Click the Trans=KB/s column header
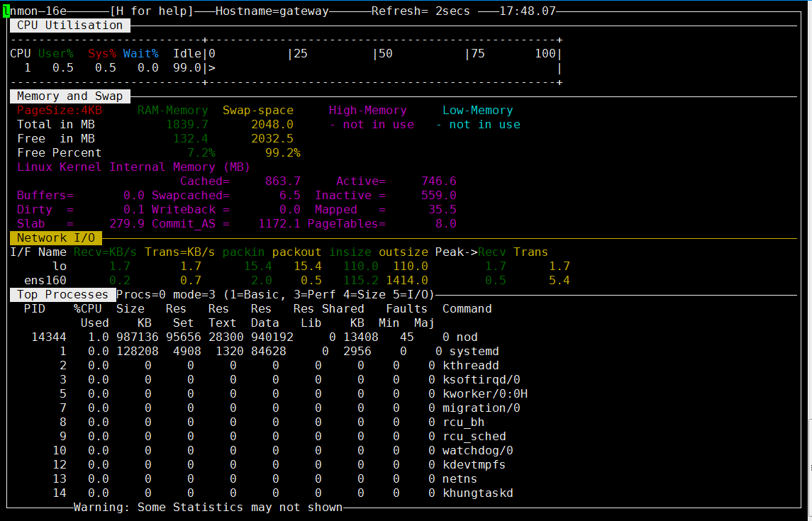The height and width of the screenshot is (521, 812). [x=179, y=252]
